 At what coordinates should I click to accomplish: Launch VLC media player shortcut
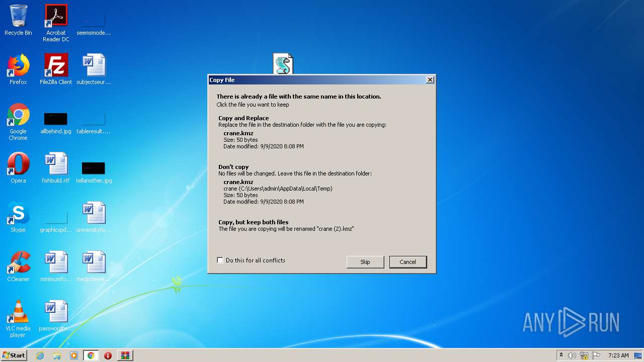point(18,319)
